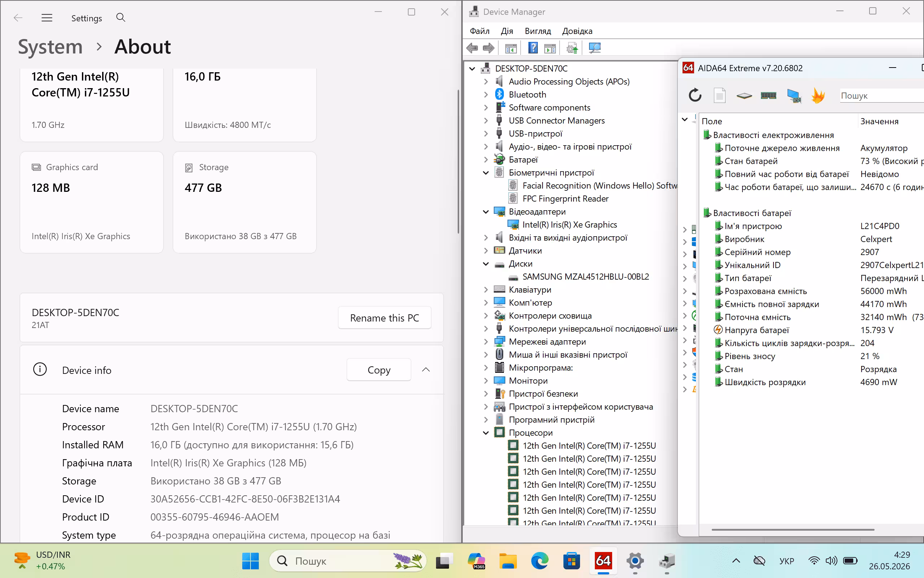The width and height of the screenshot is (924, 578).
Task: Switch the УКР keyboard language indicator
Action: [x=786, y=561]
